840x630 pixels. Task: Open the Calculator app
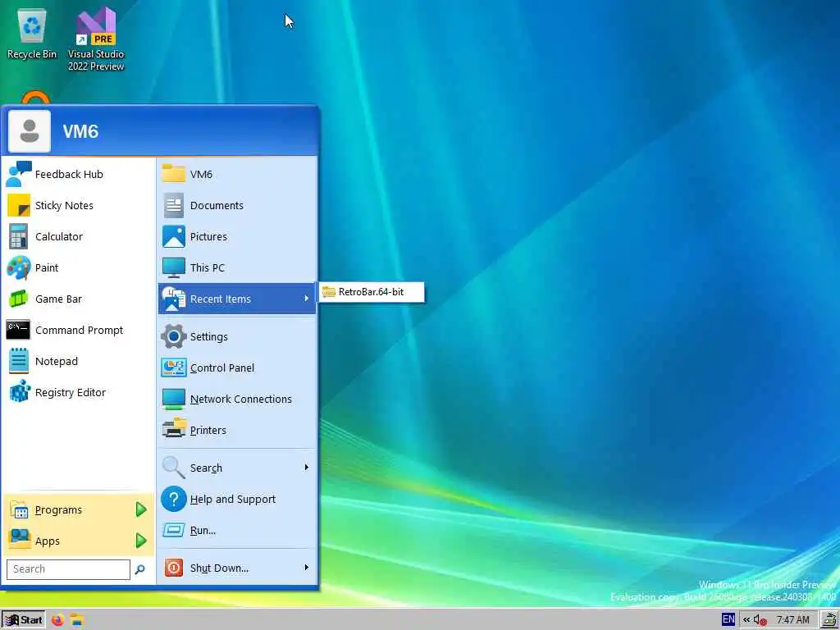pyautogui.click(x=78, y=236)
